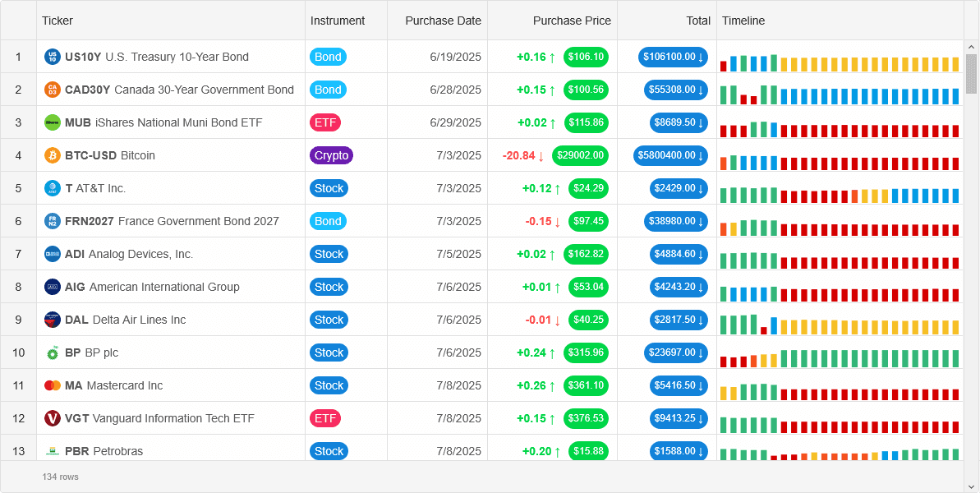Image resolution: width=980 pixels, height=493 pixels.
Task: Click the Bond badge in FRN2027 row
Action: (328, 221)
